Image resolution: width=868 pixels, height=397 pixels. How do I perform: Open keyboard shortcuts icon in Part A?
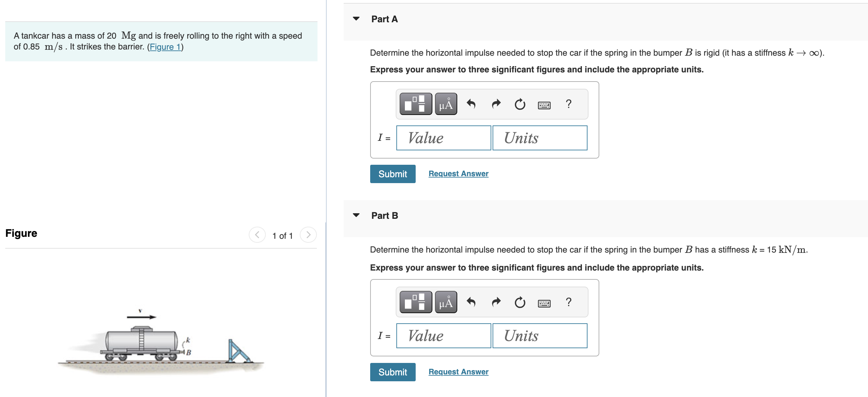tap(544, 105)
